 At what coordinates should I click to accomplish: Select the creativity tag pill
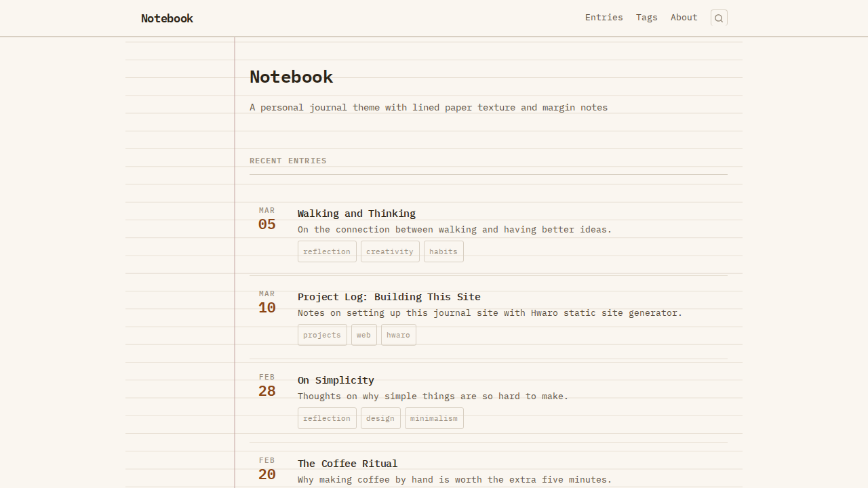point(390,251)
